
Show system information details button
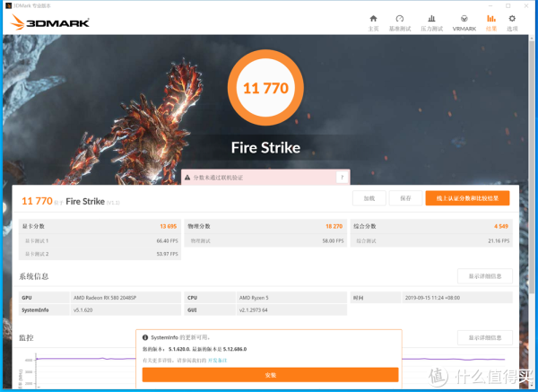click(x=485, y=276)
